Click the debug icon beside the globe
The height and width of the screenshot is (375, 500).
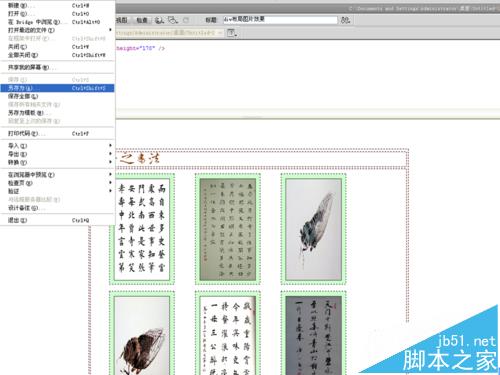tap(173, 20)
